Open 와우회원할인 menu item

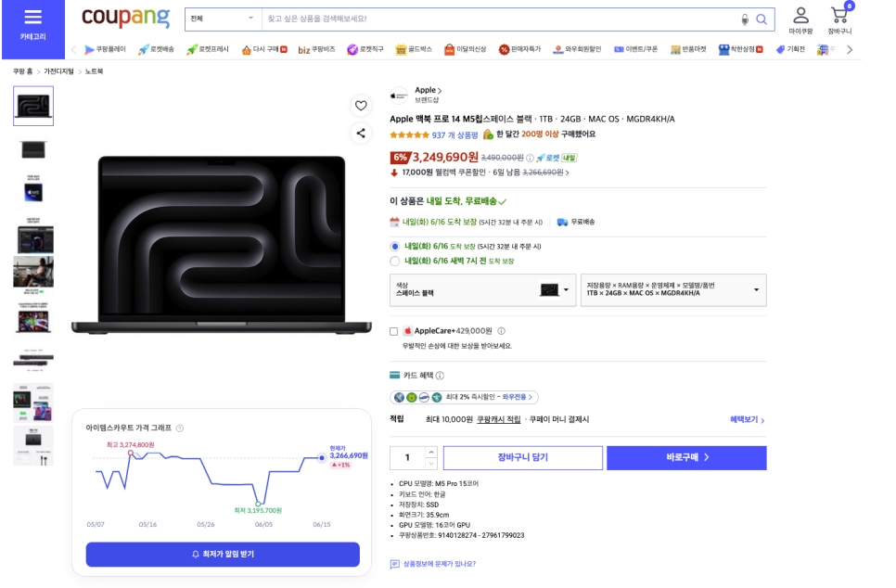[x=577, y=50]
